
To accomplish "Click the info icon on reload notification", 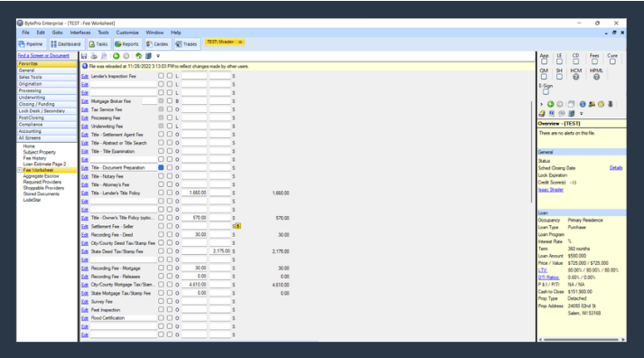I will pyautogui.click(x=85, y=66).
